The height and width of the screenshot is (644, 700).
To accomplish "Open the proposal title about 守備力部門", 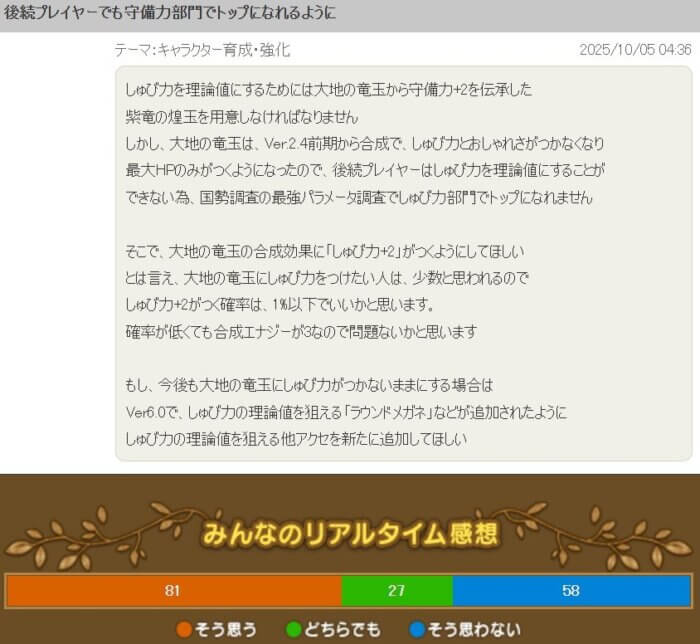I will pos(170,14).
